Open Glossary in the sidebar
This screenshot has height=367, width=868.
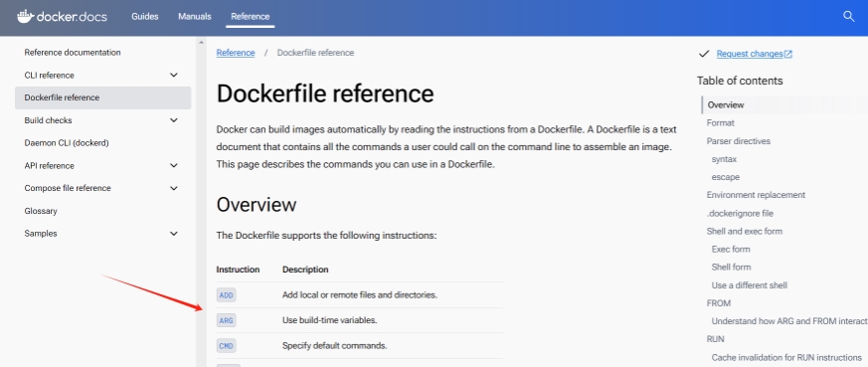(41, 211)
